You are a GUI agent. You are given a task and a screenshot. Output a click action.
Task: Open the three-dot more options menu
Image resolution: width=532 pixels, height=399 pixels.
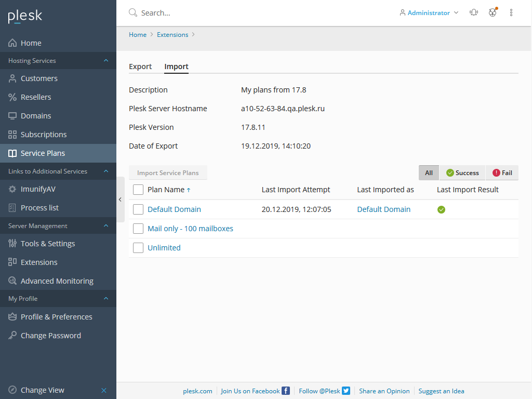[511, 12]
